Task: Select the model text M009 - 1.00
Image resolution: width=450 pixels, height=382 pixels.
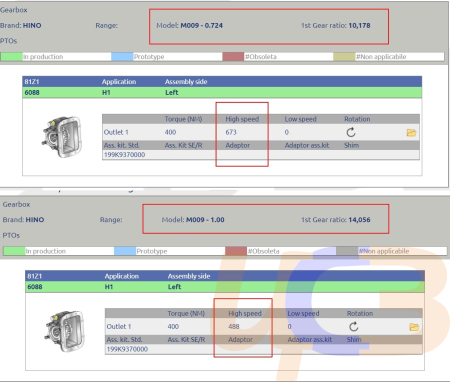Action: click(205, 220)
